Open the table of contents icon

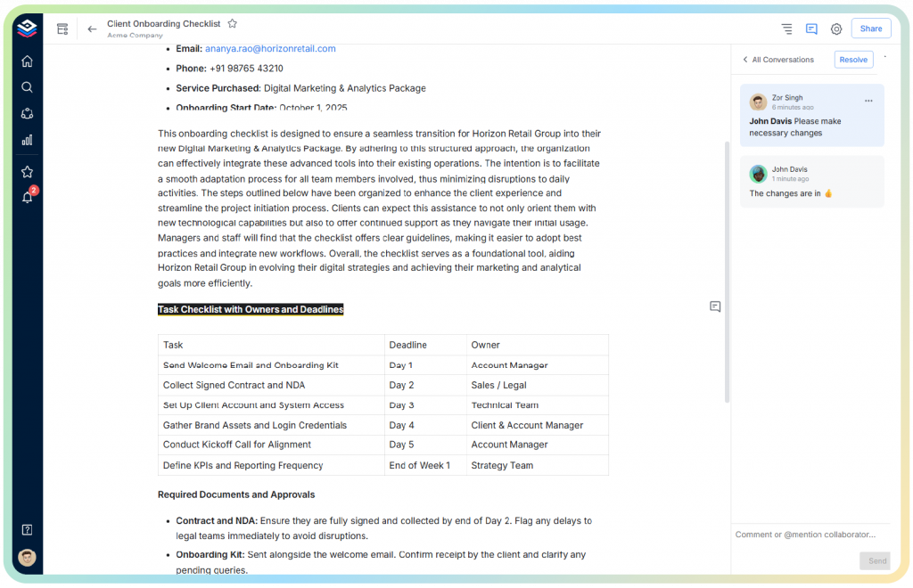(786, 29)
